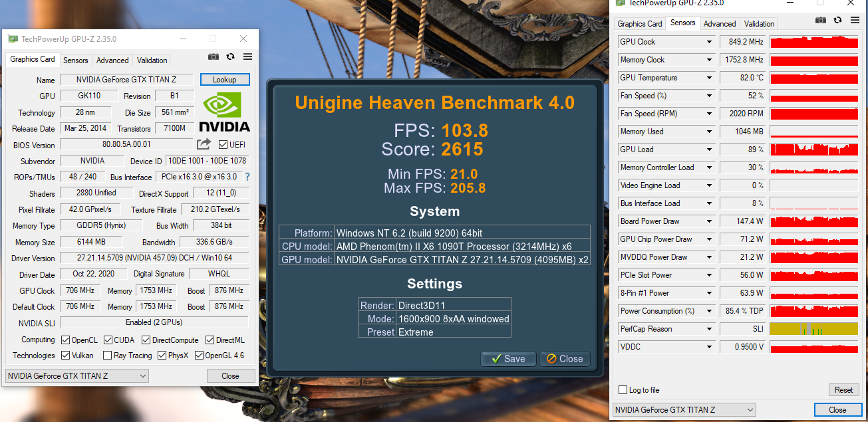Enable the Log to file checkbox
The height and width of the screenshot is (422, 868).
click(x=623, y=390)
